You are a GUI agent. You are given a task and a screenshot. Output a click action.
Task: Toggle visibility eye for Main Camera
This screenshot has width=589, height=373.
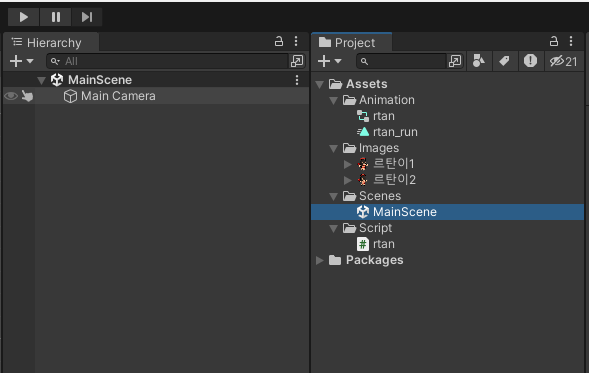[11, 96]
